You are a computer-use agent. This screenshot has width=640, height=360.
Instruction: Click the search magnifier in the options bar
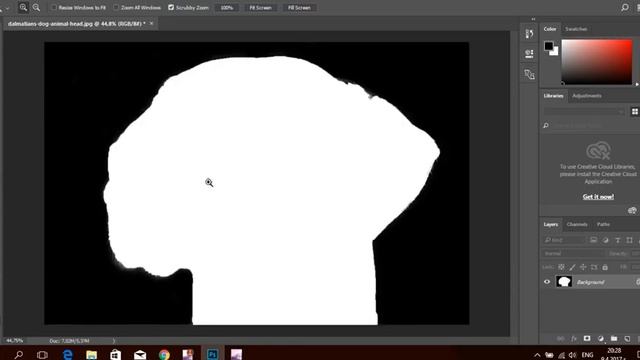tap(625, 7)
